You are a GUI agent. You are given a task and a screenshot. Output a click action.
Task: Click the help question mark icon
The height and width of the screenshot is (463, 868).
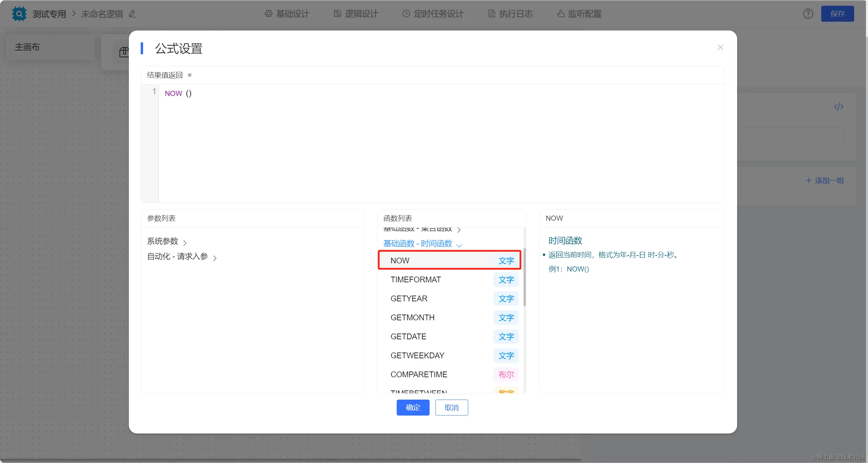click(x=808, y=14)
